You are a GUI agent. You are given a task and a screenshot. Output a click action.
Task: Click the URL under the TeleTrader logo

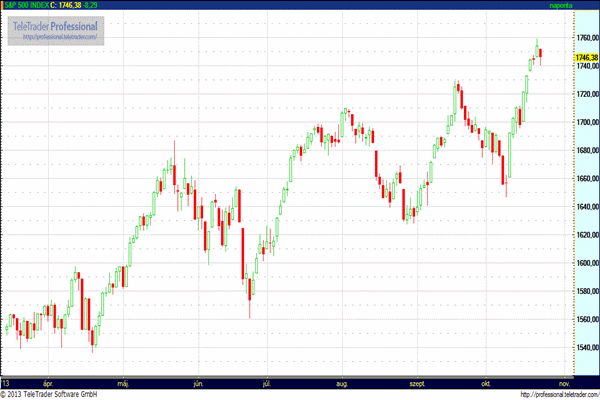(54, 37)
